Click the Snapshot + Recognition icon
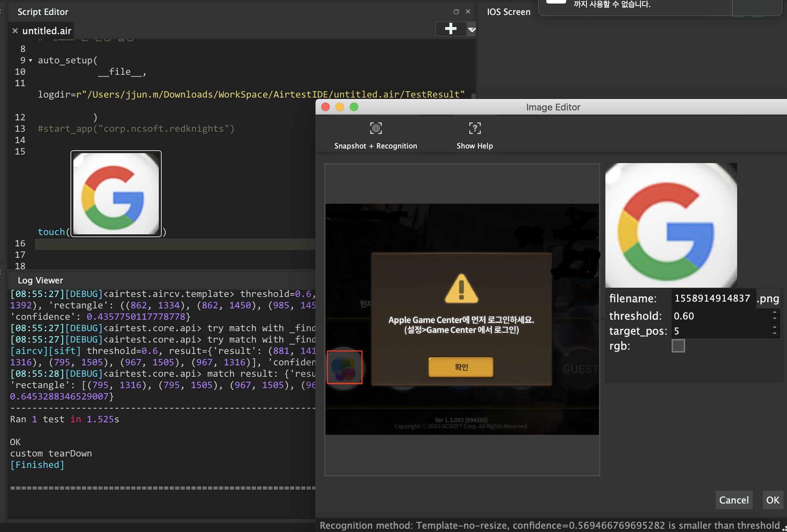Image resolution: width=787 pixels, height=532 pixels. [376, 128]
